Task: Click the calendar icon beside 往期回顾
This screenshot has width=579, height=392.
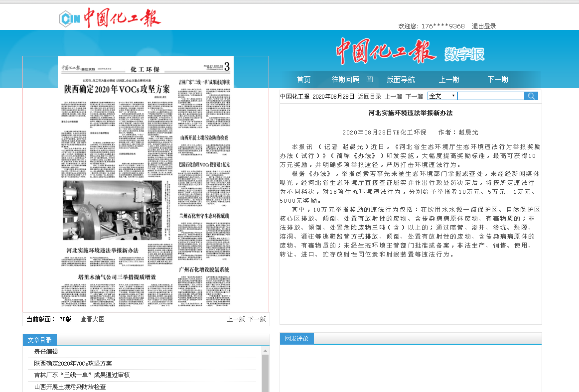Action: [x=370, y=79]
